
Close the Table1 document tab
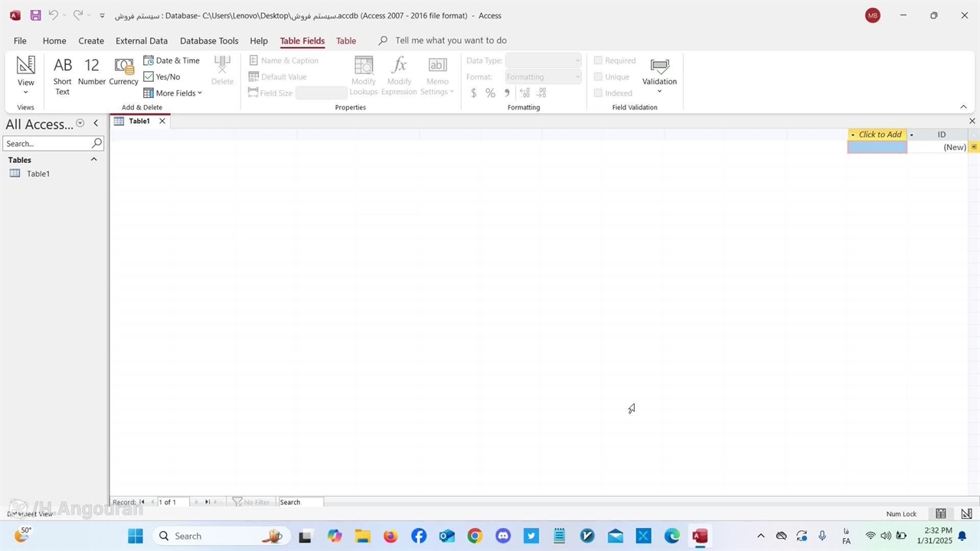click(162, 121)
